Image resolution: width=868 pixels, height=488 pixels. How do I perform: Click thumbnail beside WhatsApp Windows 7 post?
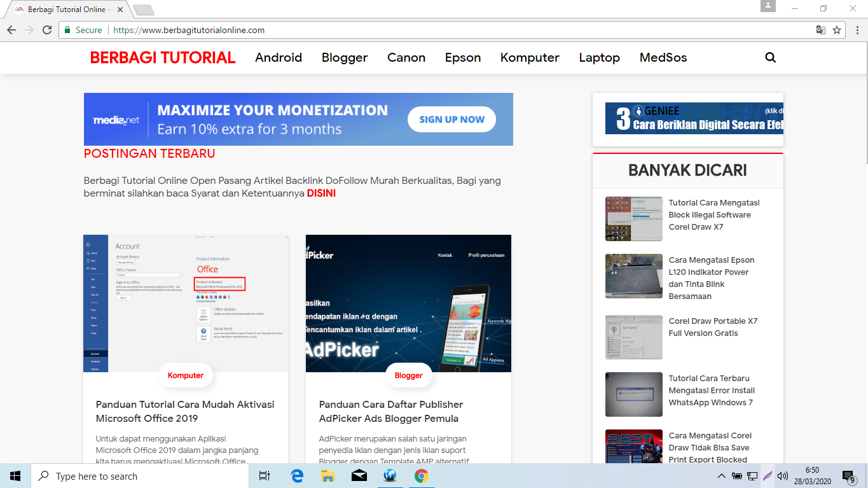(634, 394)
